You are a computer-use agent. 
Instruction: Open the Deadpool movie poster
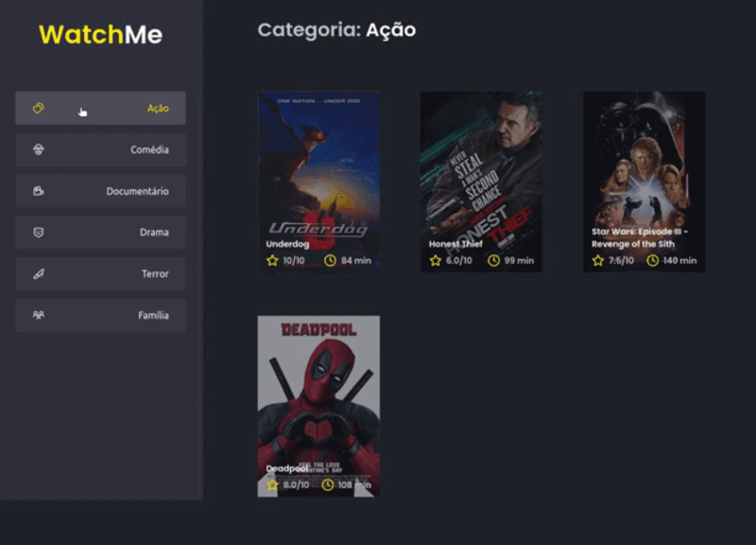pyautogui.click(x=318, y=406)
